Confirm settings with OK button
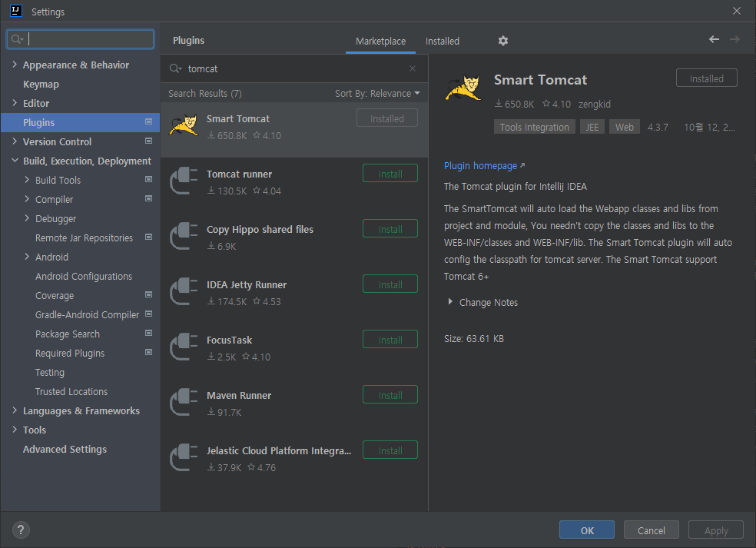The width and height of the screenshot is (756, 548). [x=587, y=530]
